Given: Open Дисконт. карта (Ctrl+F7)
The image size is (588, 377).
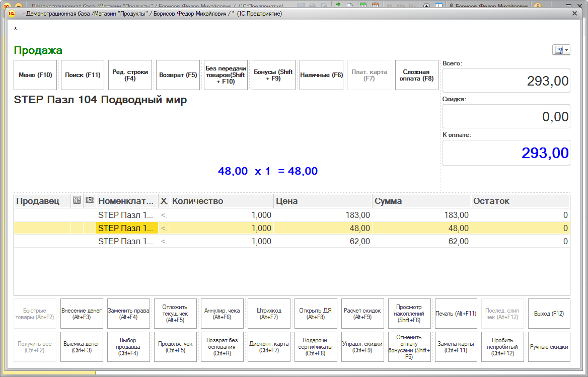Looking at the screenshot, I should click(x=269, y=347).
